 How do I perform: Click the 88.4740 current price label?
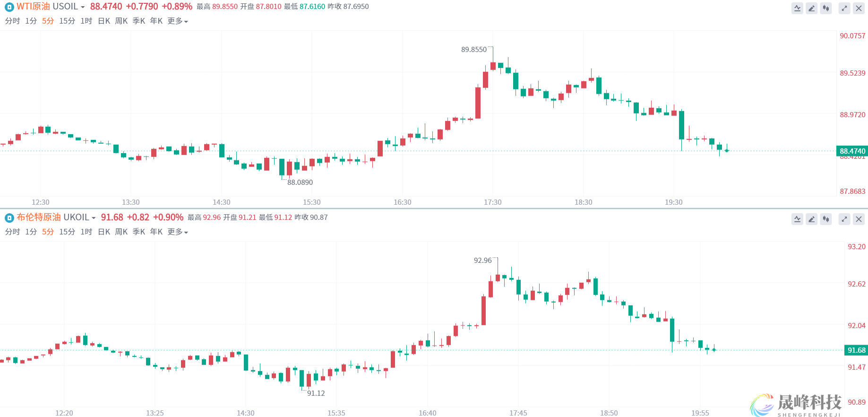click(852, 151)
